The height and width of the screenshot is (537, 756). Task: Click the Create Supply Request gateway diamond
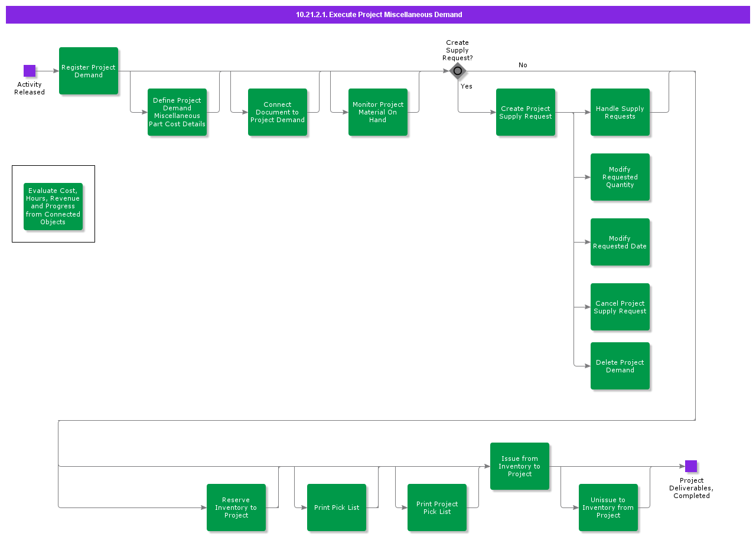point(458,71)
